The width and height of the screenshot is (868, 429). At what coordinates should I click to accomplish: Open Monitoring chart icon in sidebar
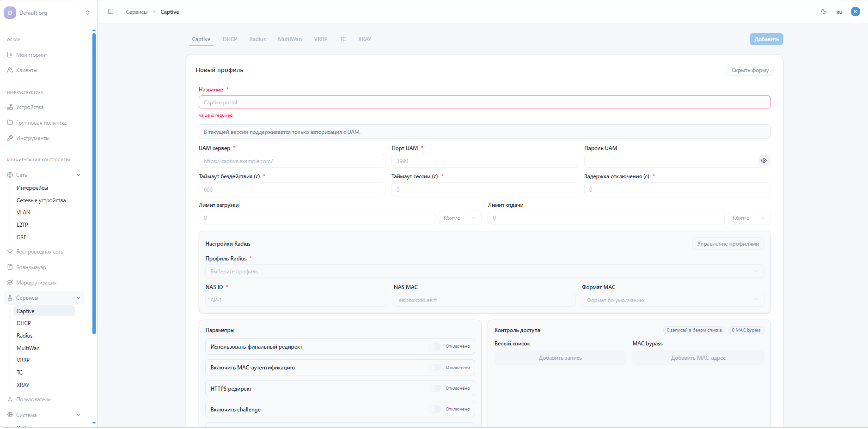click(x=10, y=55)
